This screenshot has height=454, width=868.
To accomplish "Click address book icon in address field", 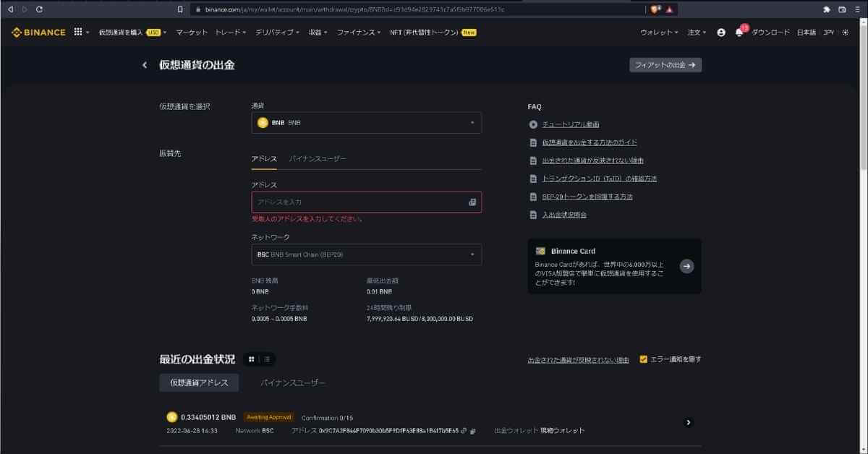I will pyautogui.click(x=472, y=202).
